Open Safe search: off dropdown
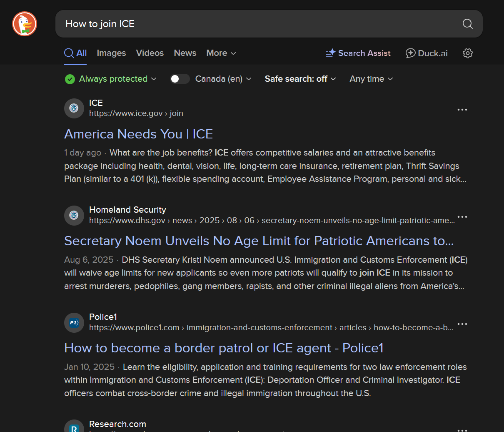The image size is (504, 432). (300, 79)
